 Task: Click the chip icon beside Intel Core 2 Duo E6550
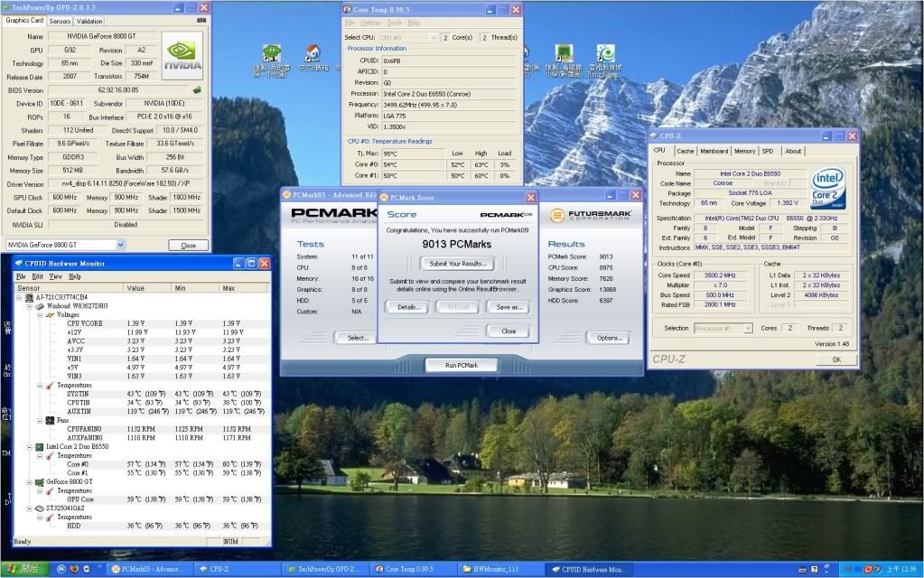pos(40,447)
